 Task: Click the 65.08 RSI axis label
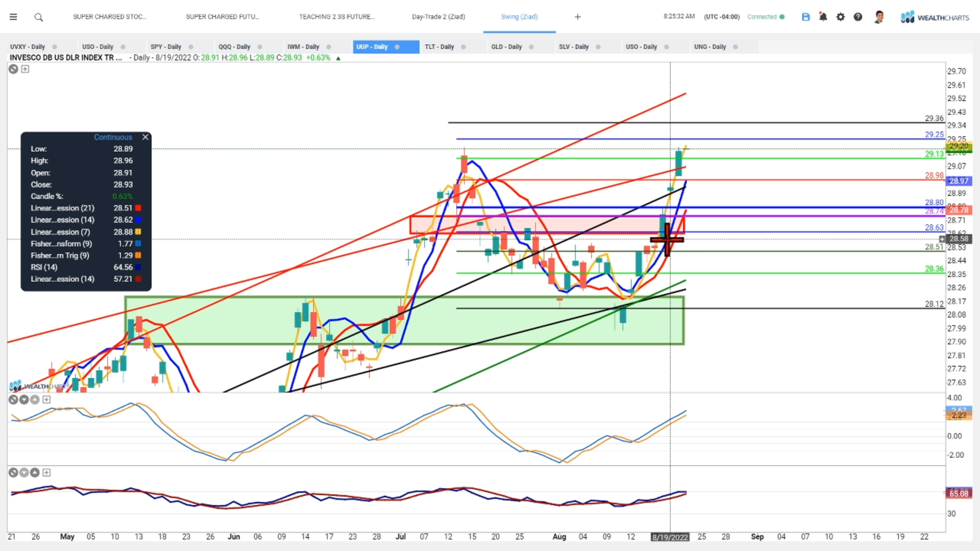(x=959, y=493)
